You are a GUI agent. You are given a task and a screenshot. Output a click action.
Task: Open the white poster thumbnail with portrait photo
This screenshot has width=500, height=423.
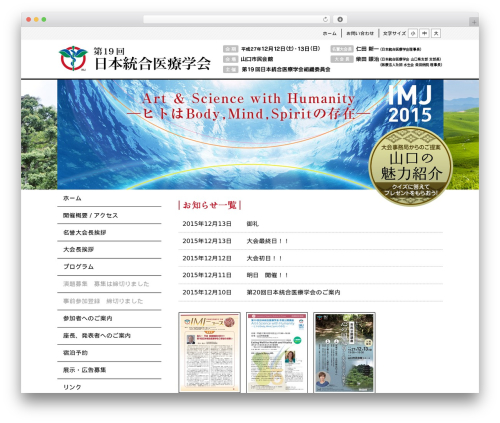277,352
